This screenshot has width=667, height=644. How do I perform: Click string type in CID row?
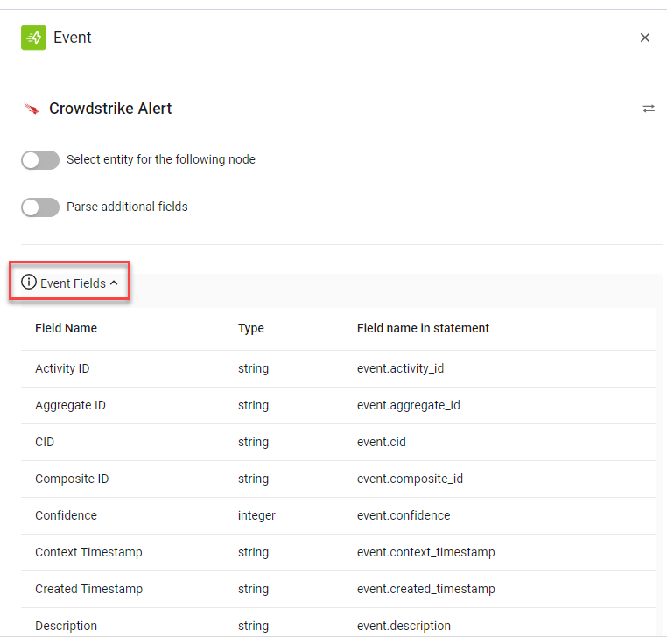(x=253, y=443)
